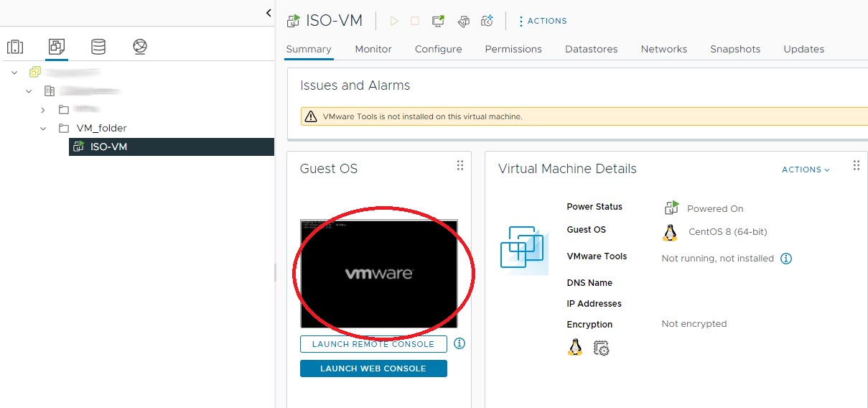The width and height of the screenshot is (868, 408).
Task: Open the Actions dropdown in VM Details
Action: [x=806, y=170]
